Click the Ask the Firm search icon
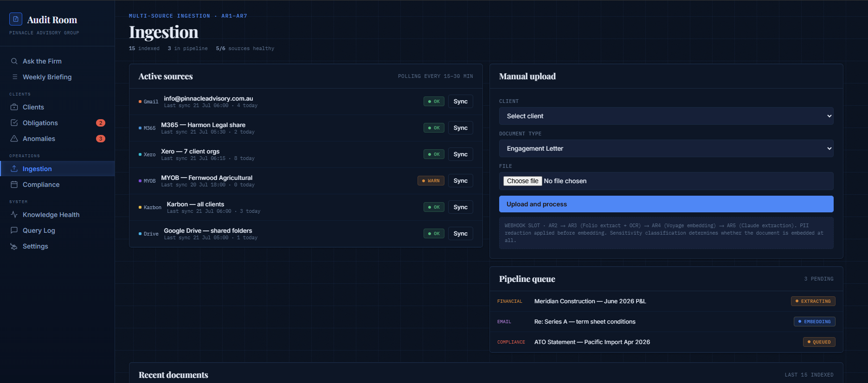 coord(14,61)
